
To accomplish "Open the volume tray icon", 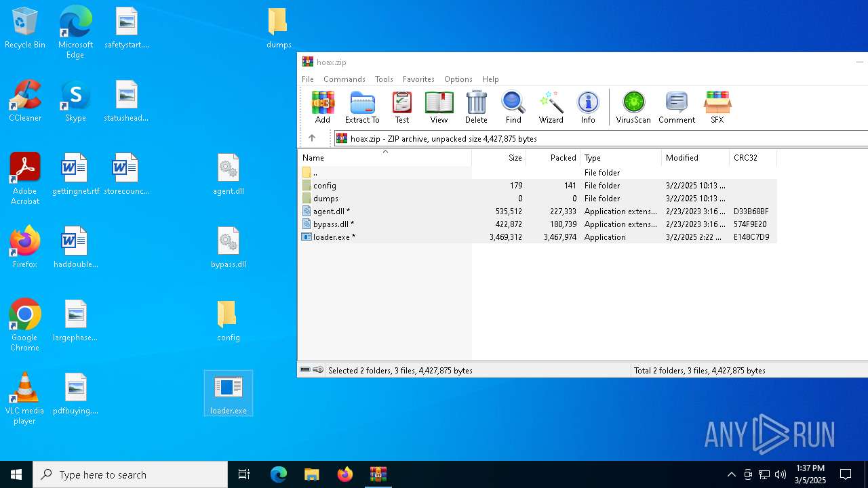I will (x=781, y=474).
